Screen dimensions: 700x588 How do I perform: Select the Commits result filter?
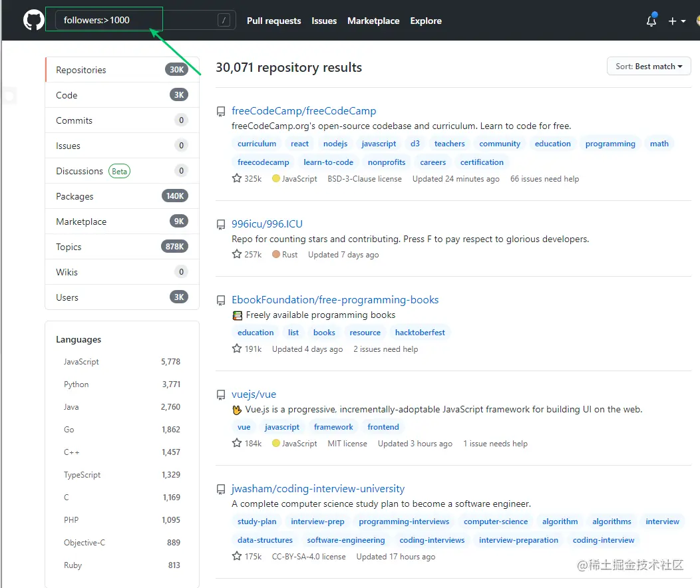(122, 120)
